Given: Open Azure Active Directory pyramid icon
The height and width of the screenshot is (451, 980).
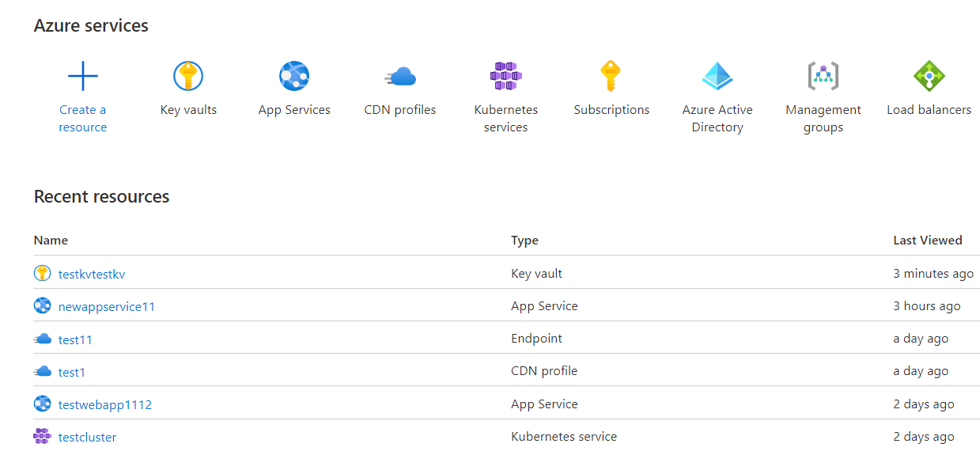Looking at the screenshot, I should pyautogui.click(x=717, y=77).
